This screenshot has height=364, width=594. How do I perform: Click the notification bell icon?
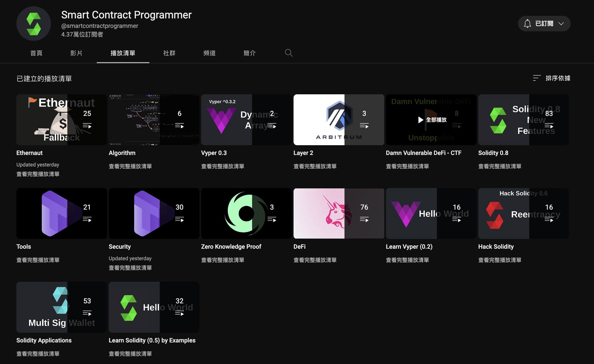point(527,24)
